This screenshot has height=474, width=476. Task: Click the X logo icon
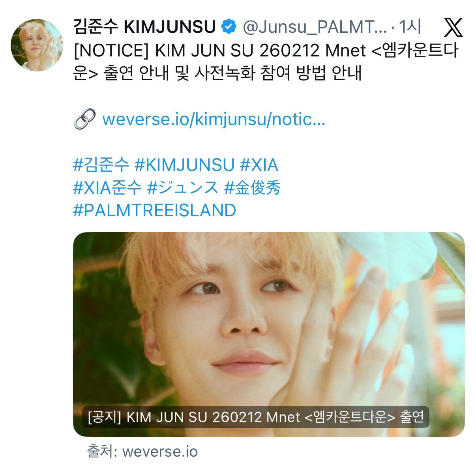[x=453, y=28]
